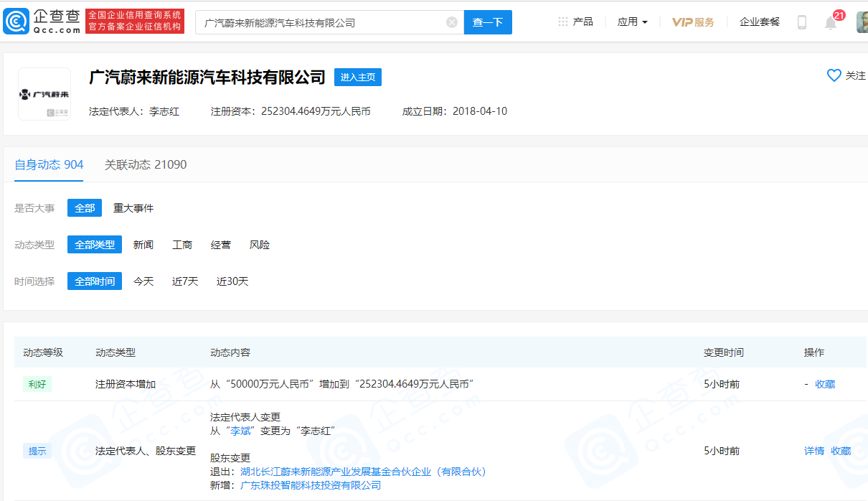Open the 企业套餐 menu item

coord(759,22)
